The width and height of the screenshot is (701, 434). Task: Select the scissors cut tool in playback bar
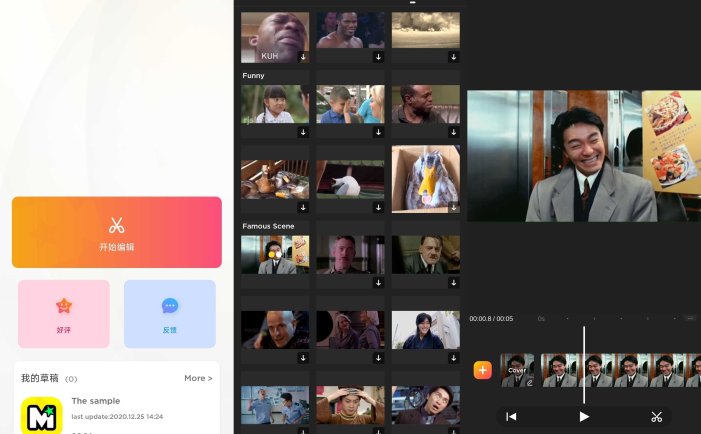656,417
